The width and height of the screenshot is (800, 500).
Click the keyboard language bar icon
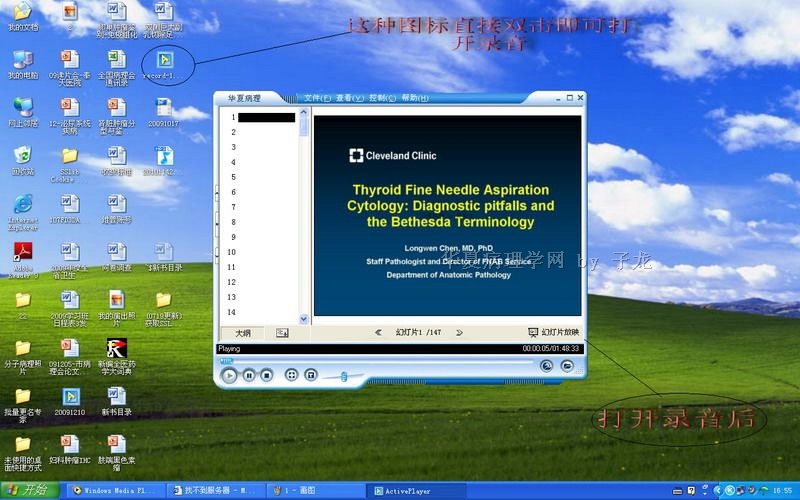(678, 491)
